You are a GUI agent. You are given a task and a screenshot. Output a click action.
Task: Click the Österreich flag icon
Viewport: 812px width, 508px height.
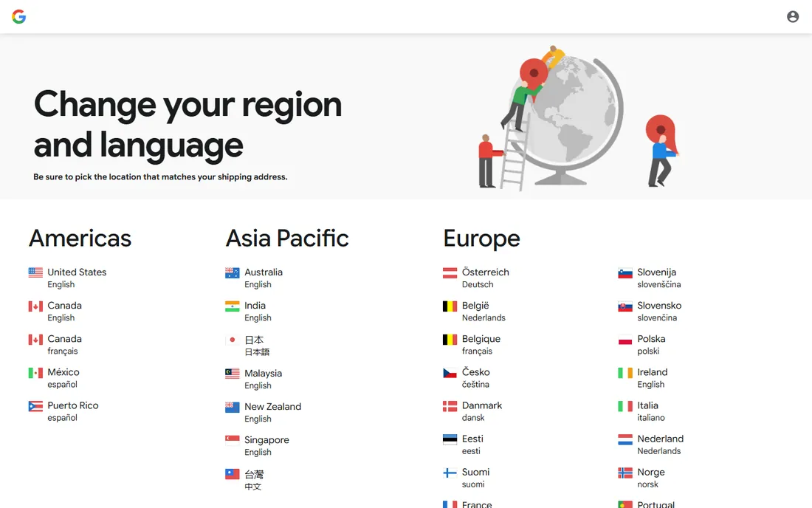[450, 272]
